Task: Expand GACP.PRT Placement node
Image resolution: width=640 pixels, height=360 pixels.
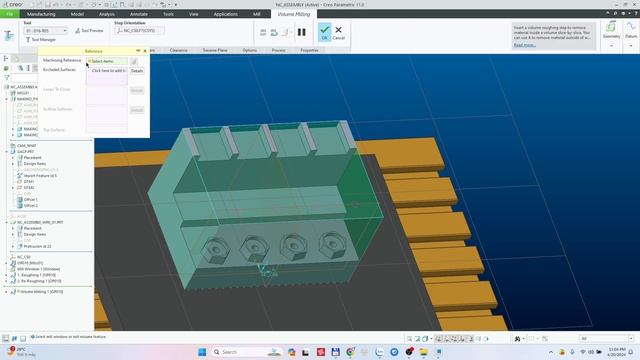Action: click(x=13, y=158)
